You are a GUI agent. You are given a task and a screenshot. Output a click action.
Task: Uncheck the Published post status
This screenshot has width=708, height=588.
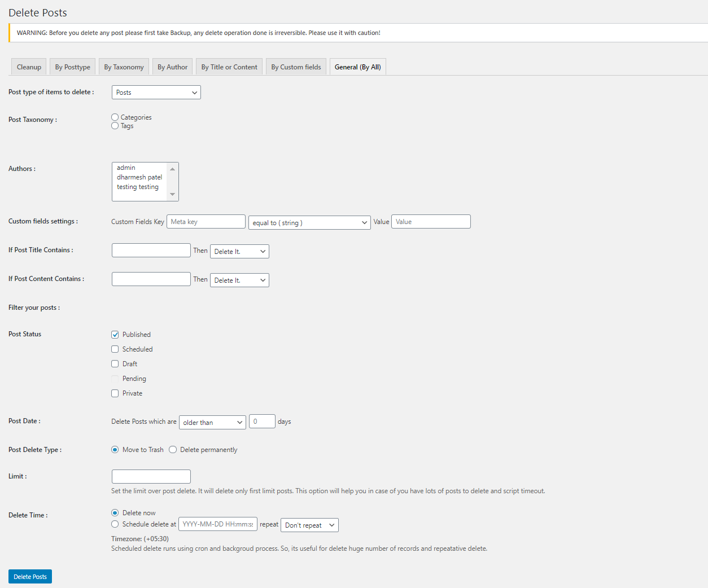point(115,334)
